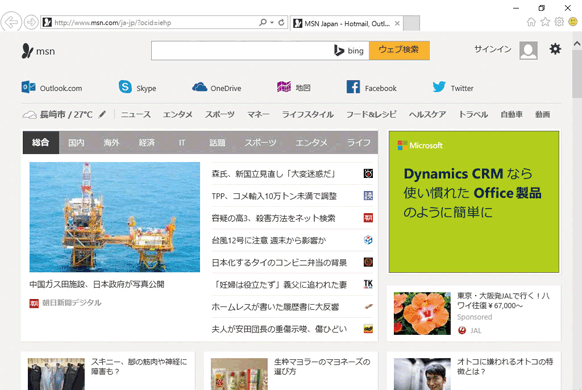Viewport: 582px width, 390px height.
Task: Open the トラベル menu item
Action: (473, 115)
